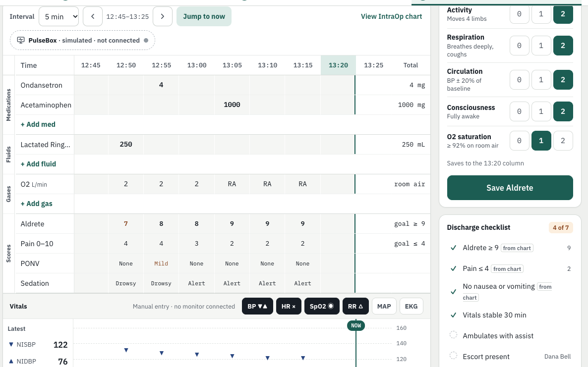Click checkmark beside Pain ≤ 4
588x367 pixels.
[453, 268]
